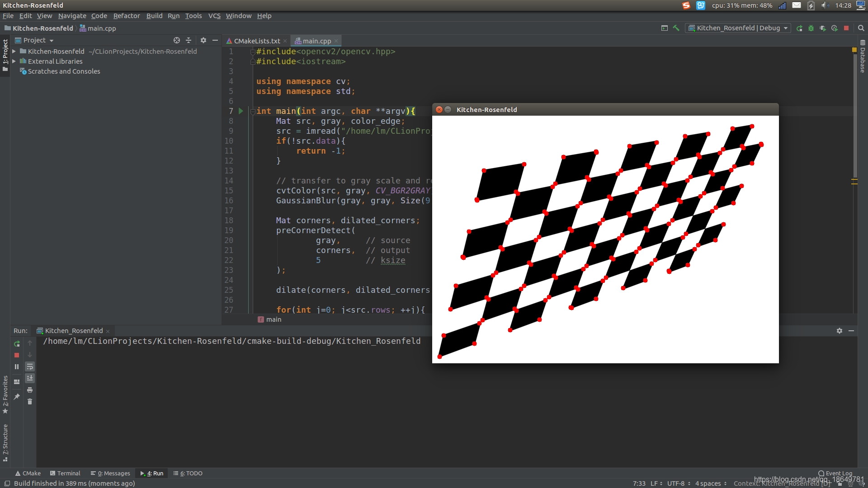Viewport: 868px width, 488px height.
Task: Open line separator LF selector in status bar
Action: [656, 483]
